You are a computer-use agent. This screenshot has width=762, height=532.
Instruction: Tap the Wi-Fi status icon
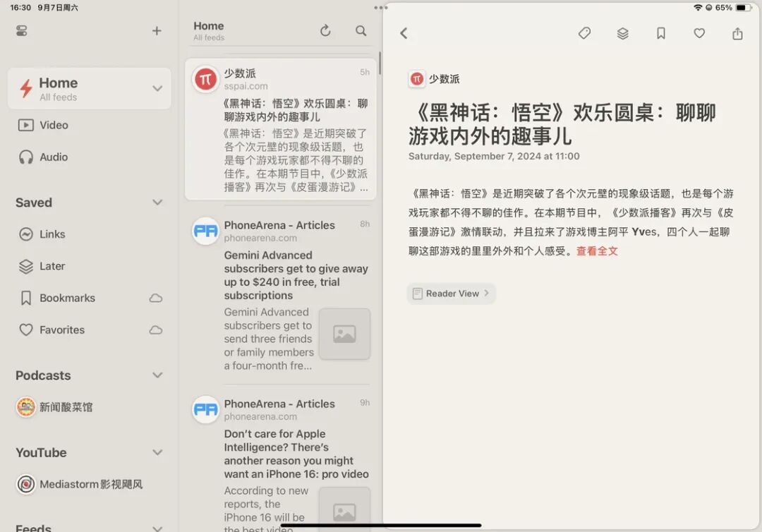pyautogui.click(x=698, y=7)
